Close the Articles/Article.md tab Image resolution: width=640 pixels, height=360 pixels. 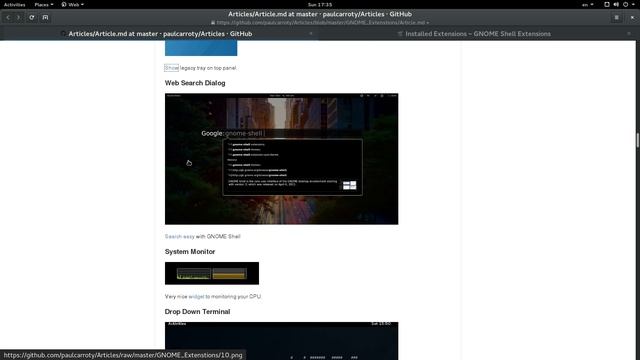point(311,34)
